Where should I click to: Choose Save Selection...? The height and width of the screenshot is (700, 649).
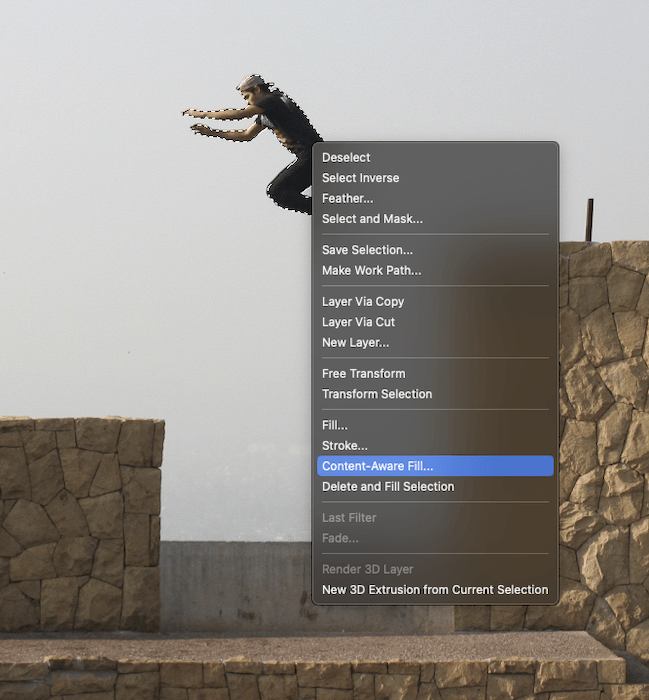435,250
